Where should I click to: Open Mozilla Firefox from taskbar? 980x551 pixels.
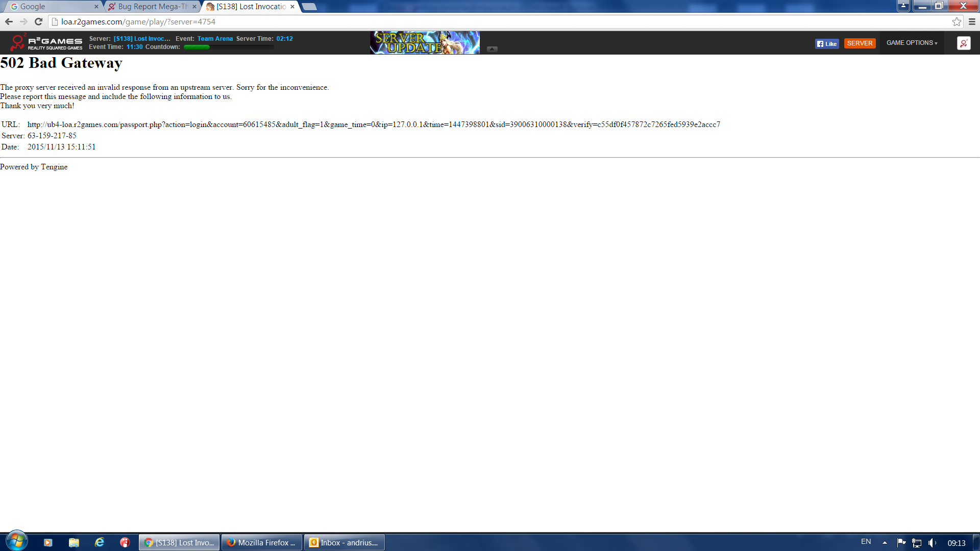click(262, 542)
